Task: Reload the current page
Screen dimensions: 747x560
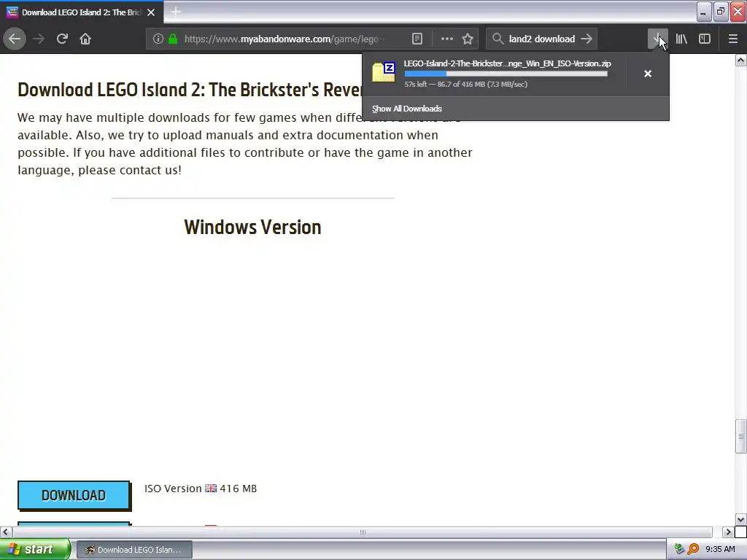Action: (62, 39)
